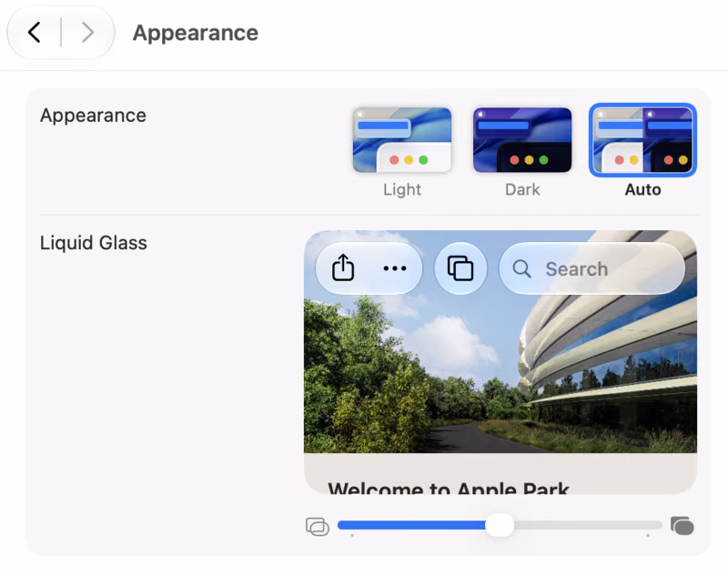Click the overlapping squares copy icon in preview
This screenshot has height=575, width=728.
(x=460, y=268)
